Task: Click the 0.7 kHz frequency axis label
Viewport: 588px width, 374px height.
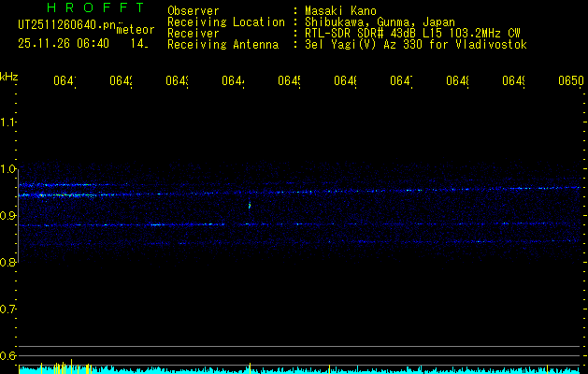Action: (8, 309)
